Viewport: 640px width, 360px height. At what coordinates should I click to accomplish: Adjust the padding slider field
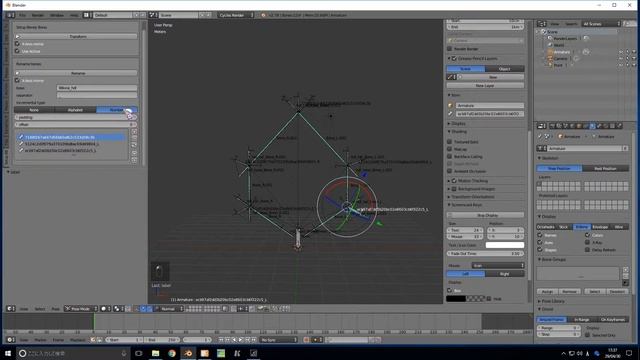[76, 117]
